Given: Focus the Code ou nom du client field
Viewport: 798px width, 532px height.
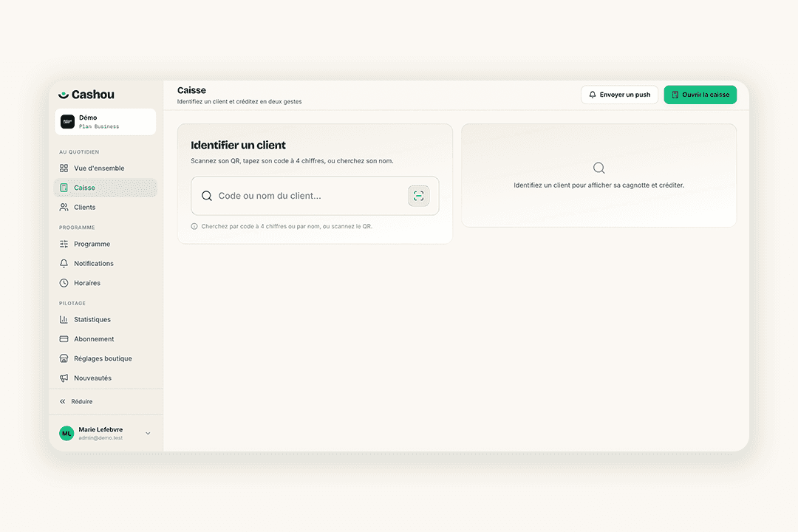Looking at the screenshot, I should (x=315, y=196).
